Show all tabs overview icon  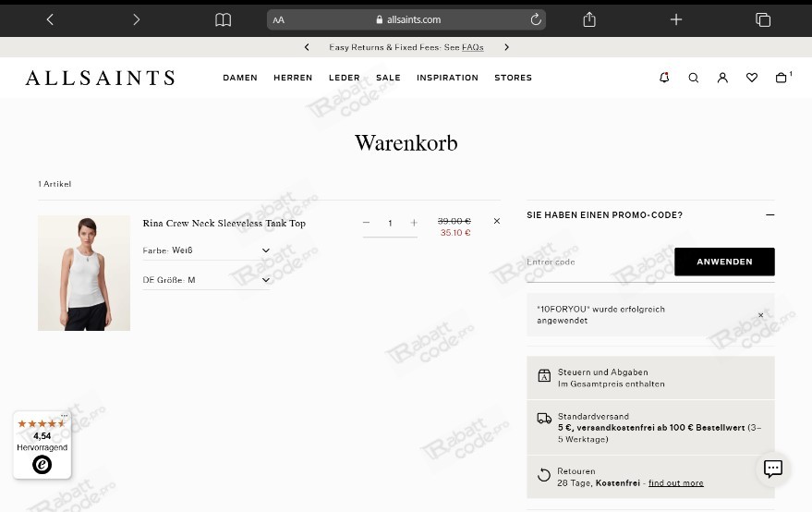763,19
